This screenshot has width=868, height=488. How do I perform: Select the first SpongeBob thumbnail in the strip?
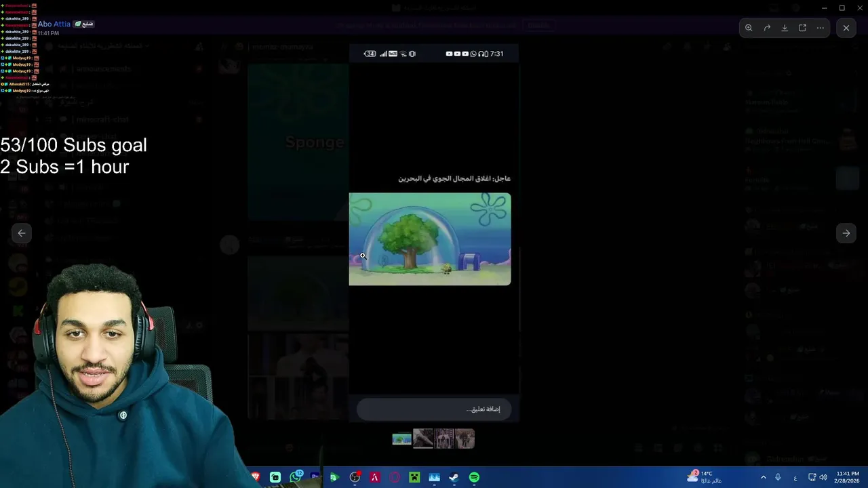tap(401, 439)
